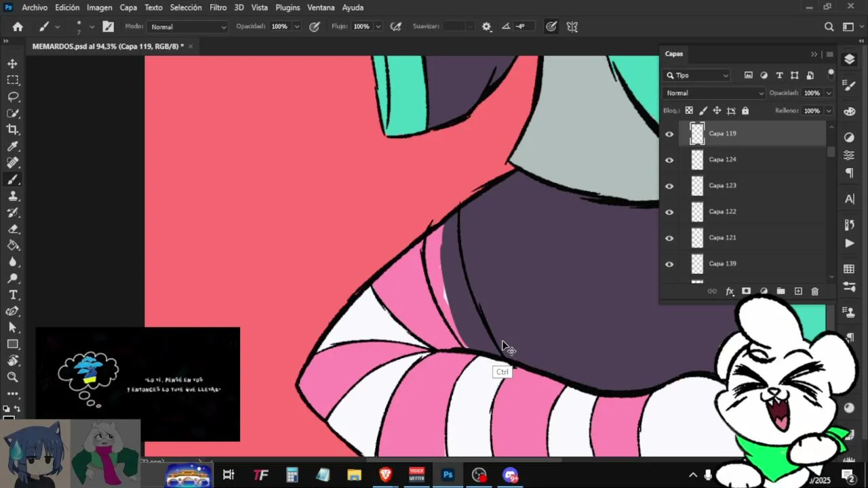
Task: Select the MEMARDOS.psd document tab
Action: click(108, 46)
